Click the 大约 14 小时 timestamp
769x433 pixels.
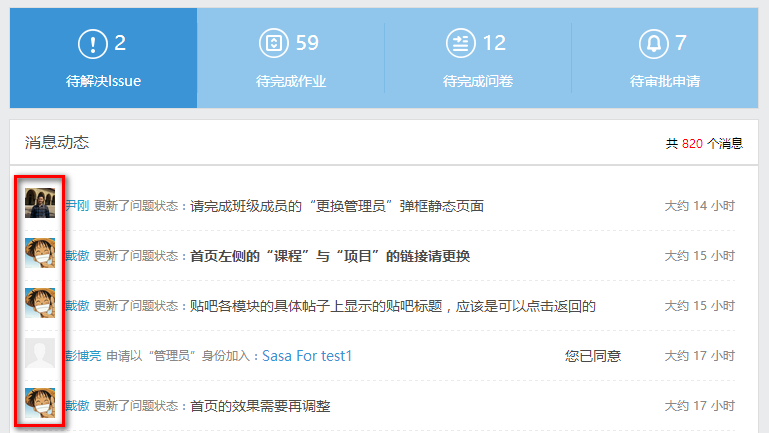click(x=699, y=205)
